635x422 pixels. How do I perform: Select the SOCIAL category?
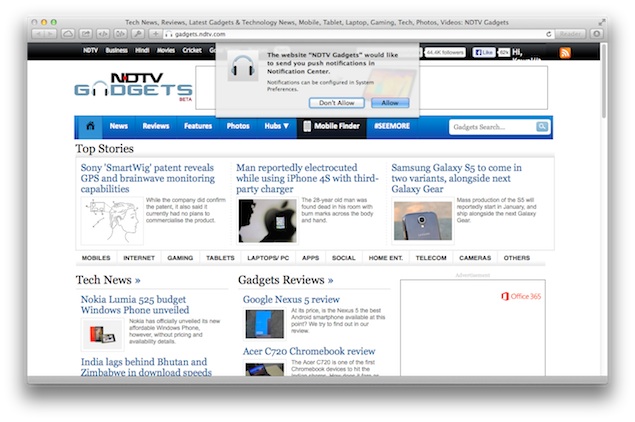click(344, 258)
